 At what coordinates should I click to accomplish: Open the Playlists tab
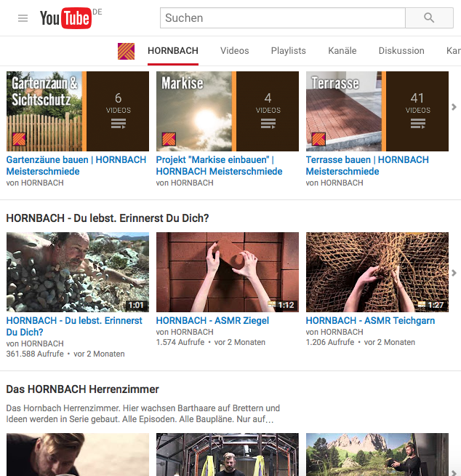point(288,51)
